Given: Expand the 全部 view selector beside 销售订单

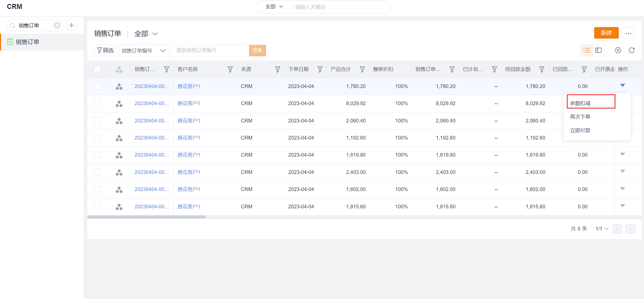Looking at the screenshot, I should tap(146, 34).
